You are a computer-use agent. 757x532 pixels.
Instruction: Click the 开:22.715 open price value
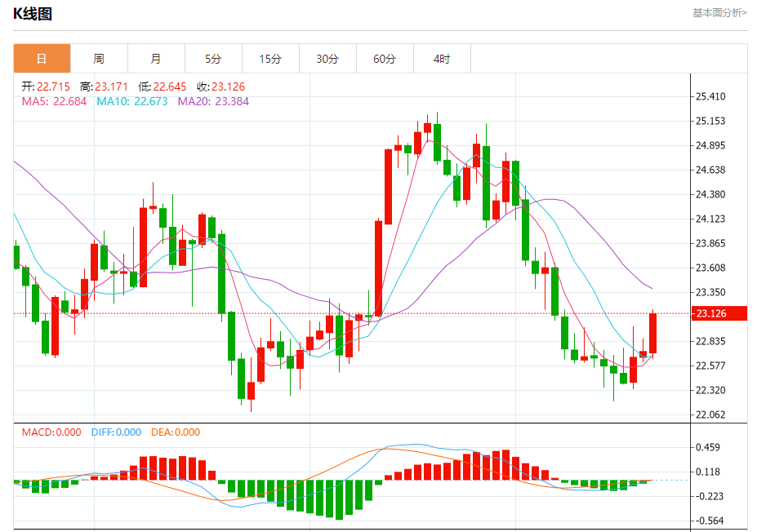click(x=46, y=86)
